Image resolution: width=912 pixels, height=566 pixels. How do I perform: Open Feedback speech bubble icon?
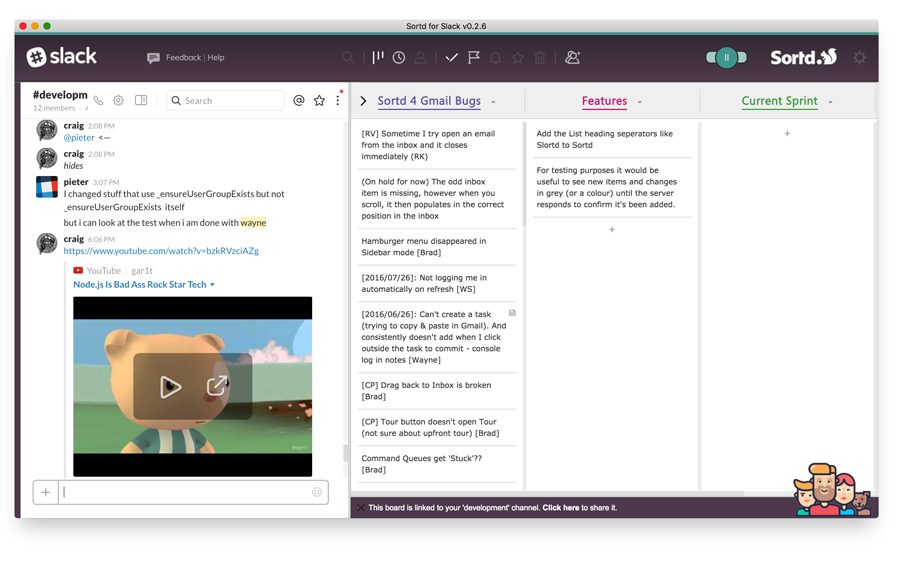pyautogui.click(x=154, y=58)
